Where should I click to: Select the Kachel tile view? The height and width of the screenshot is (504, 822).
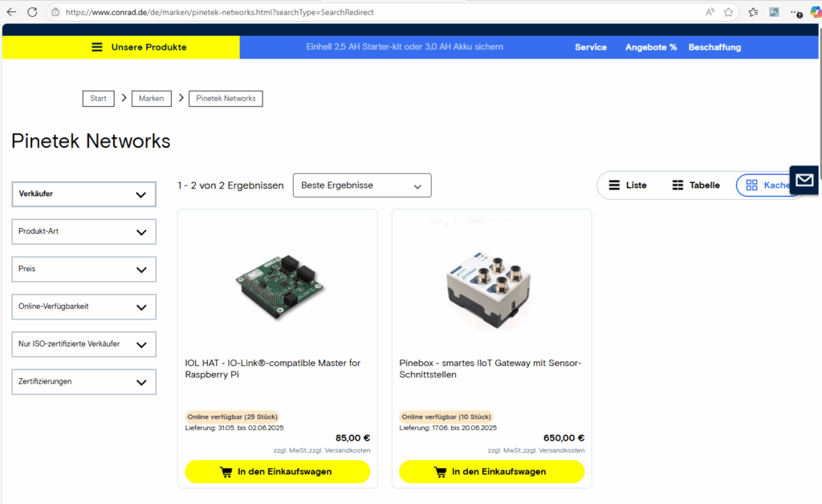pos(768,185)
